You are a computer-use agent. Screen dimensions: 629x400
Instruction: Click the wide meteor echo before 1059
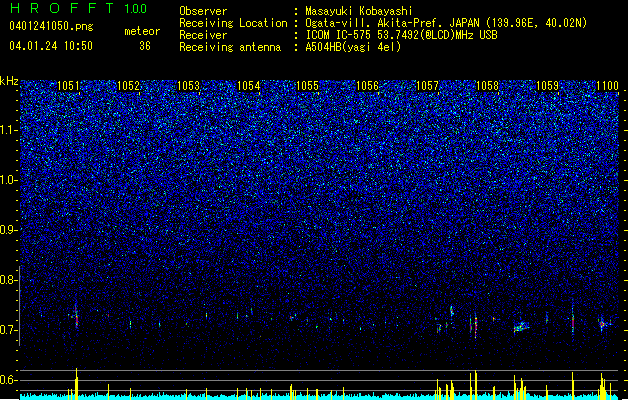521,327
